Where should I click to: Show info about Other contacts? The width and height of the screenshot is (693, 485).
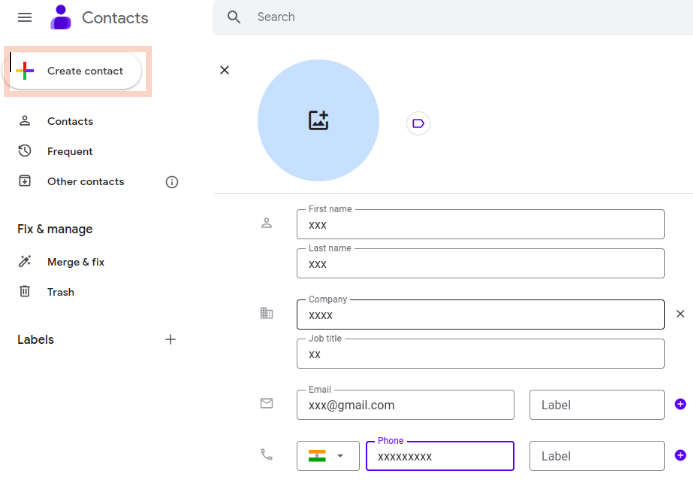coord(172,182)
